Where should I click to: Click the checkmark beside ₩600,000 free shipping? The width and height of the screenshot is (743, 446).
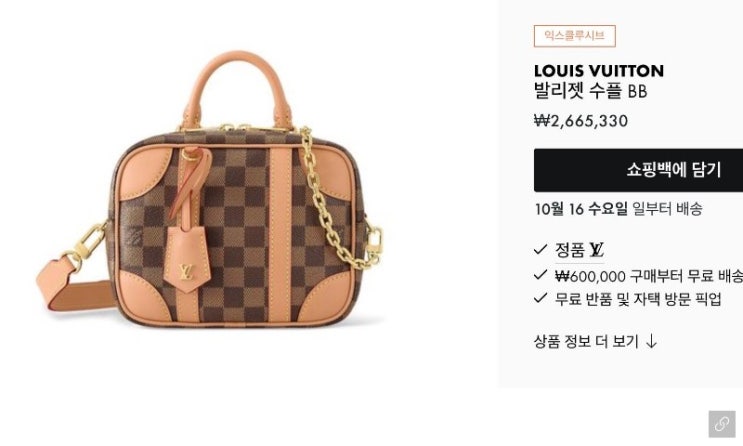(540, 275)
